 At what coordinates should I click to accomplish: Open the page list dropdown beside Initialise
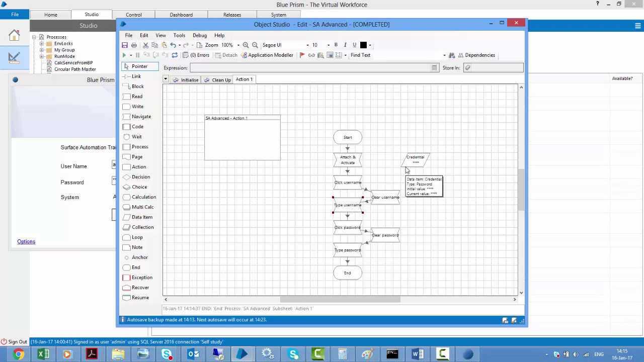tap(165, 79)
